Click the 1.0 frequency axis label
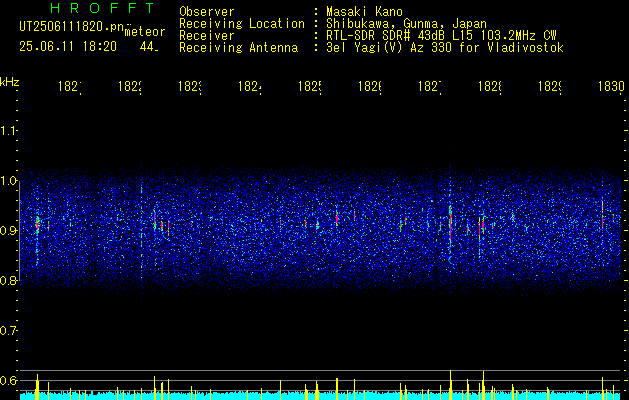Viewport: 629px width, 400px height. (8, 180)
